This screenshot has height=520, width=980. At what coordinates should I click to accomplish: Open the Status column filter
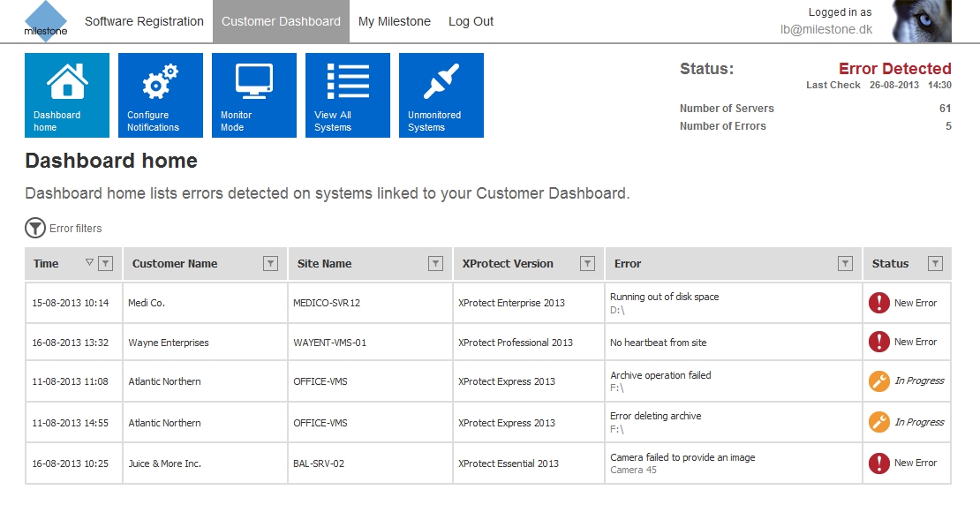pos(935,264)
